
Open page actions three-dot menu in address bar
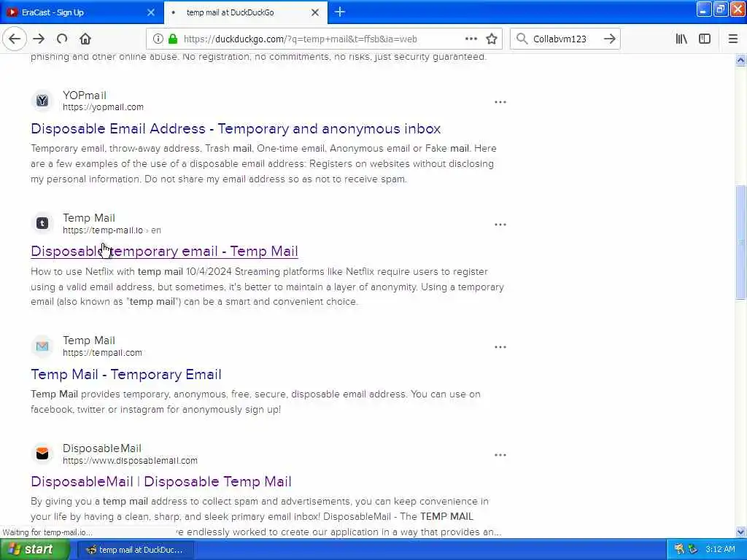pyautogui.click(x=471, y=39)
